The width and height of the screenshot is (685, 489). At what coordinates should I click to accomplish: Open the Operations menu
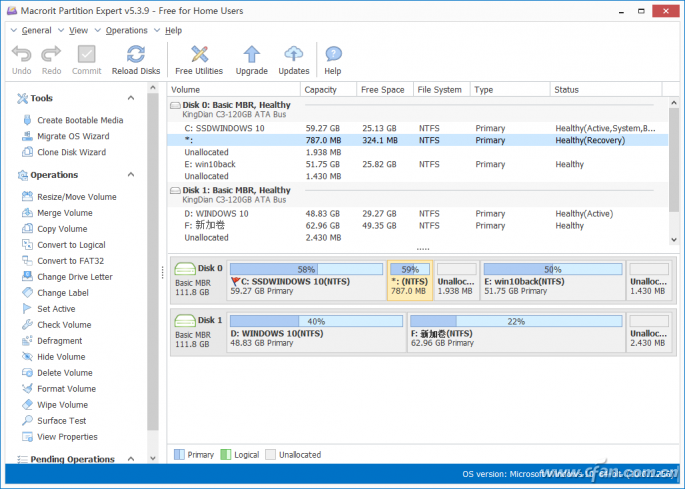(126, 31)
